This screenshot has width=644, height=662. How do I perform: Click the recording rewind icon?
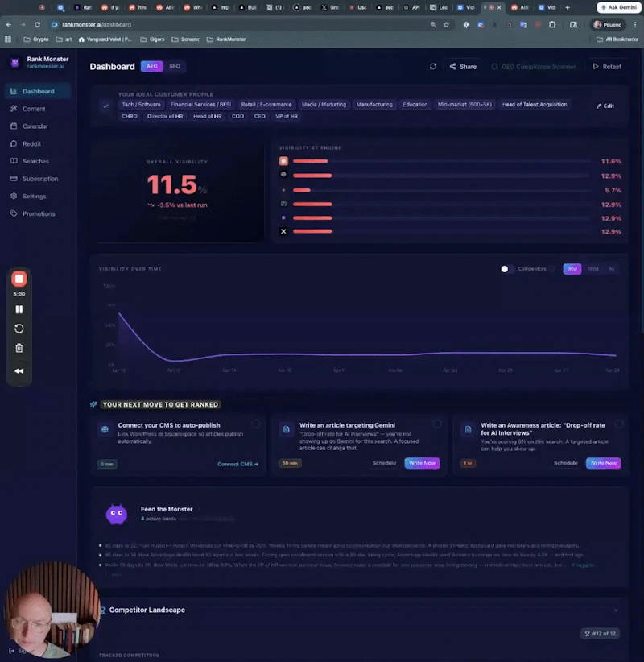[x=19, y=371]
